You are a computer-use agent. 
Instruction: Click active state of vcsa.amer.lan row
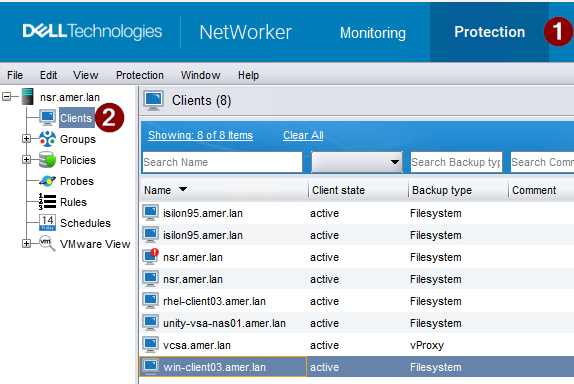pyautogui.click(x=324, y=345)
